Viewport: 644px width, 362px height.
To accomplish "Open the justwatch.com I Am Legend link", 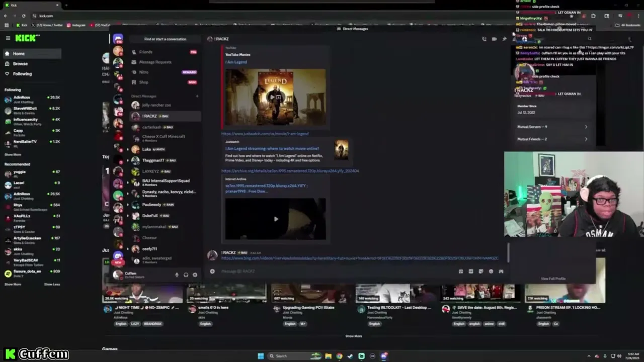I will 265,134.
